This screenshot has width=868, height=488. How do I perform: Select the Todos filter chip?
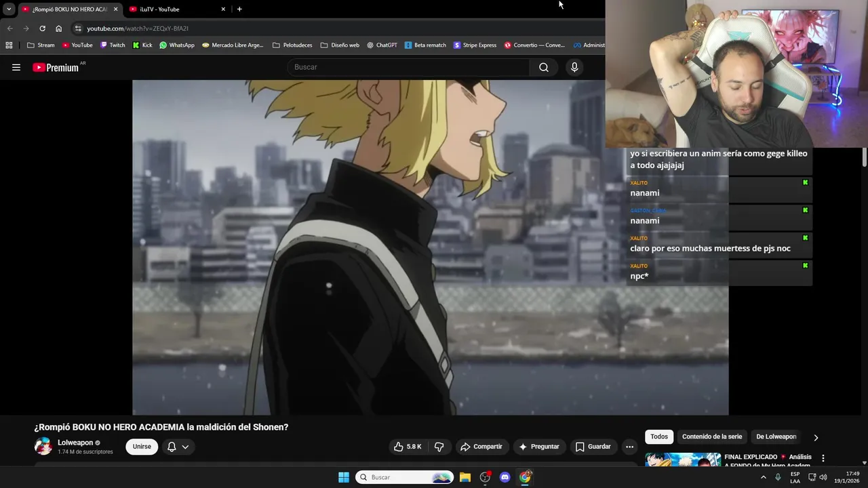pyautogui.click(x=659, y=436)
